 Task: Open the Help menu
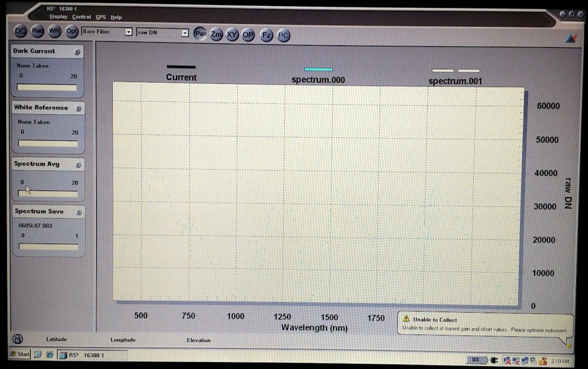pyautogui.click(x=116, y=17)
